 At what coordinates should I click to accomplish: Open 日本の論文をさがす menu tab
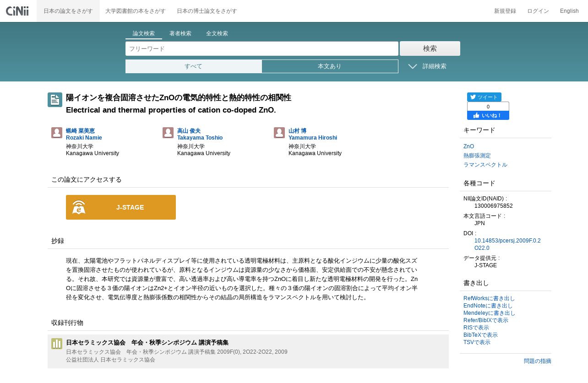coord(68,11)
